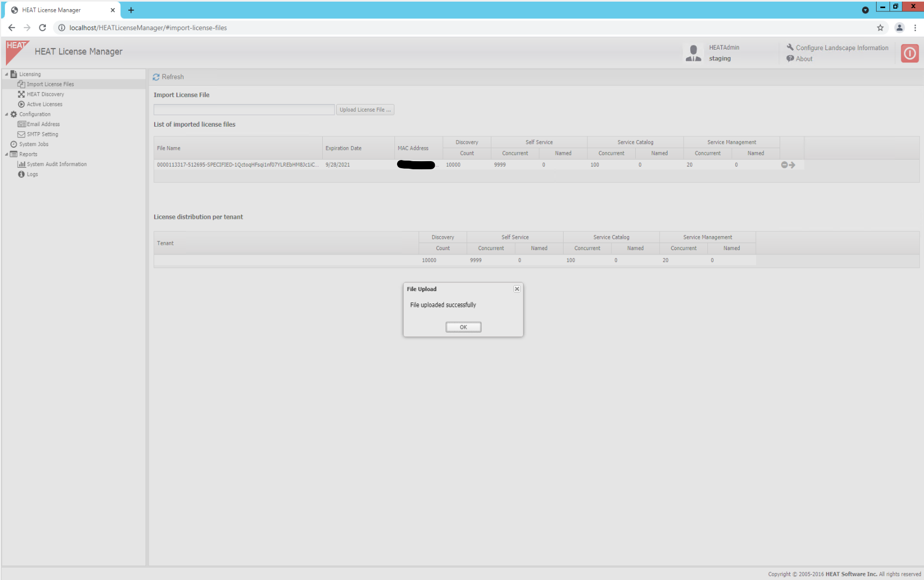Open the Email Address configuration
The height and width of the screenshot is (580, 924).
click(43, 124)
